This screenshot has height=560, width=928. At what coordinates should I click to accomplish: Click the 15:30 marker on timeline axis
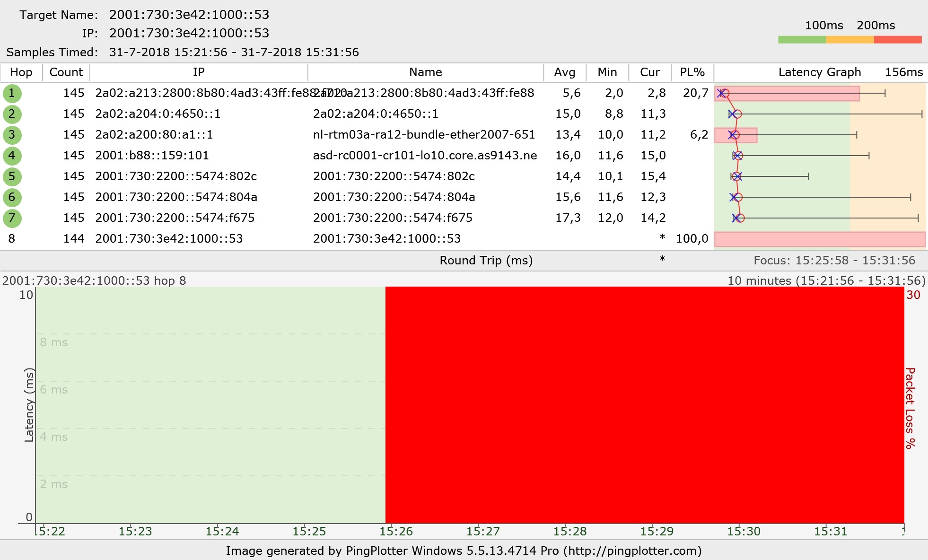click(744, 531)
